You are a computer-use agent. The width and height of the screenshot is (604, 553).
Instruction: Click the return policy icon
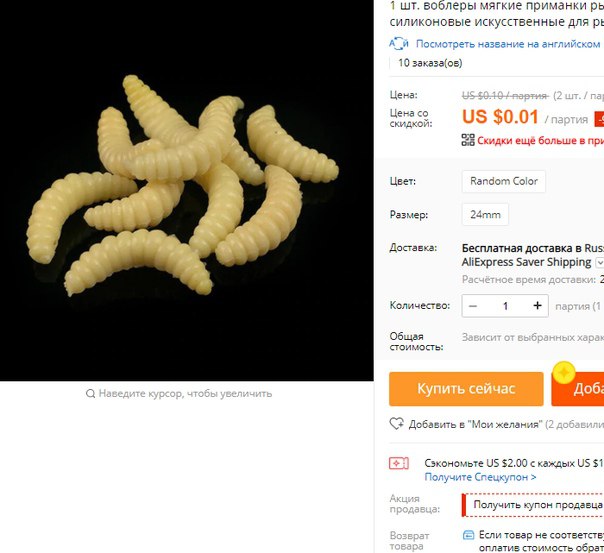pyautogui.click(x=468, y=535)
